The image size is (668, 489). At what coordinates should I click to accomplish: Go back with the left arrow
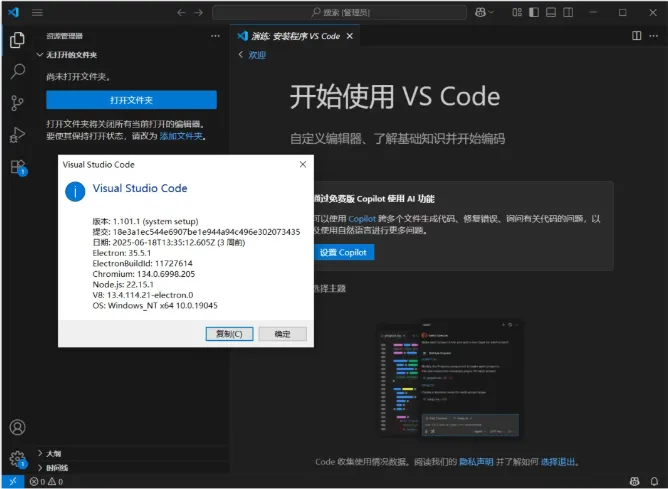pyautogui.click(x=181, y=12)
